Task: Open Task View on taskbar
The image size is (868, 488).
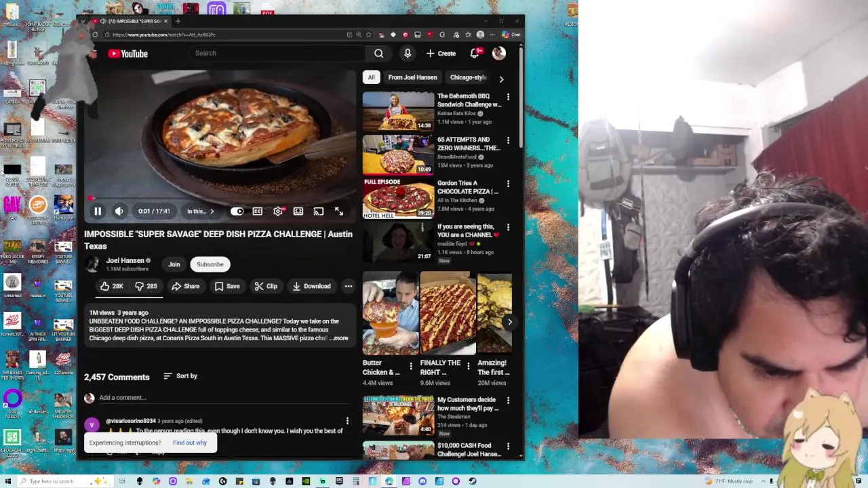Action: pyautogui.click(x=123, y=481)
